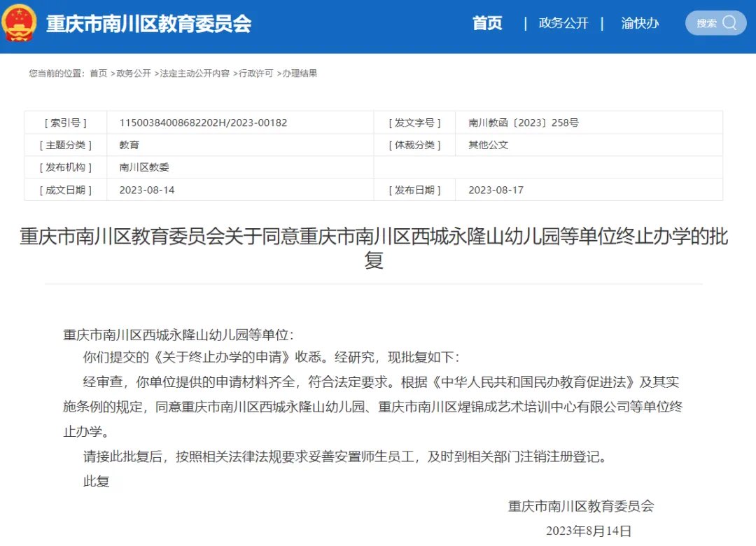Open the 政务公开 navigation tab
The image size is (756, 546).
(563, 23)
